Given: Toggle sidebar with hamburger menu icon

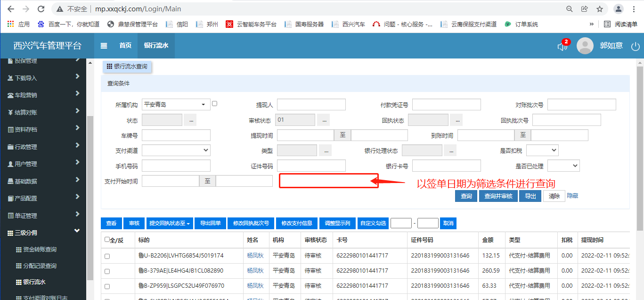Looking at the screenshot, I should (104, 46).
